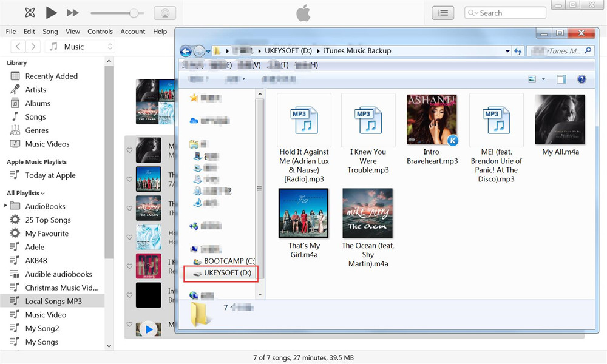Open the Audible audiobooks playlist
The height and width of the screenshot is (364, 607).
pyautogui.click(x=58, y=274)
